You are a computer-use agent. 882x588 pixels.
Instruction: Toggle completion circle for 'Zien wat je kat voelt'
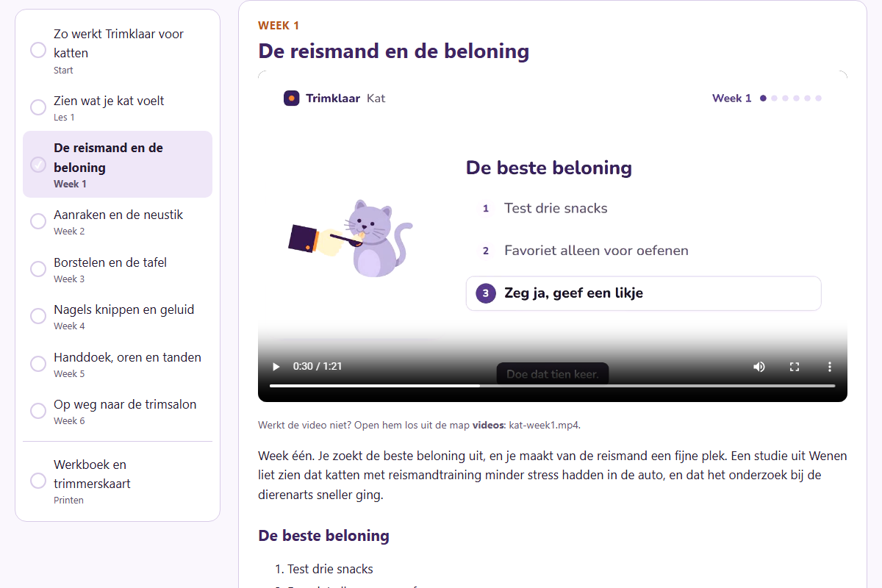[38, 107]
